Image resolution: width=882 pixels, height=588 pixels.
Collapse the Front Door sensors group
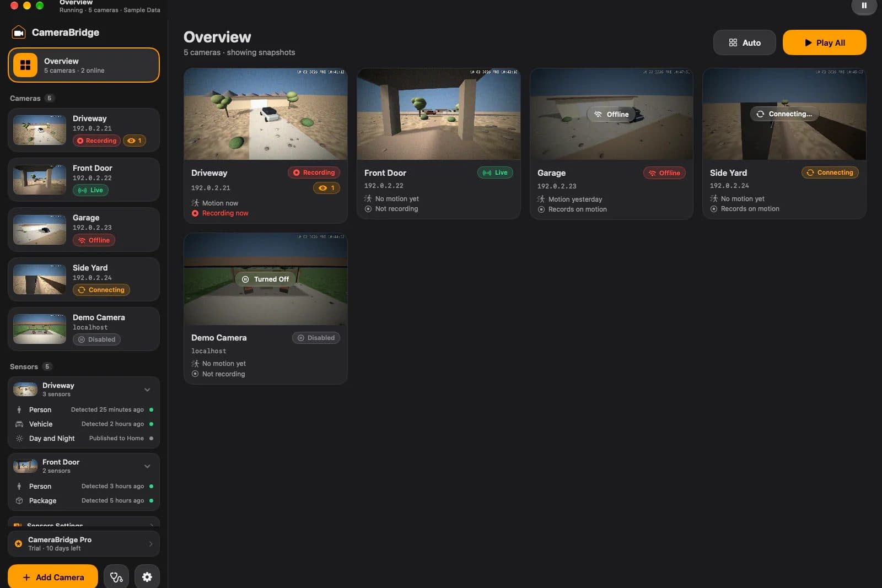[x=147, y=466]
